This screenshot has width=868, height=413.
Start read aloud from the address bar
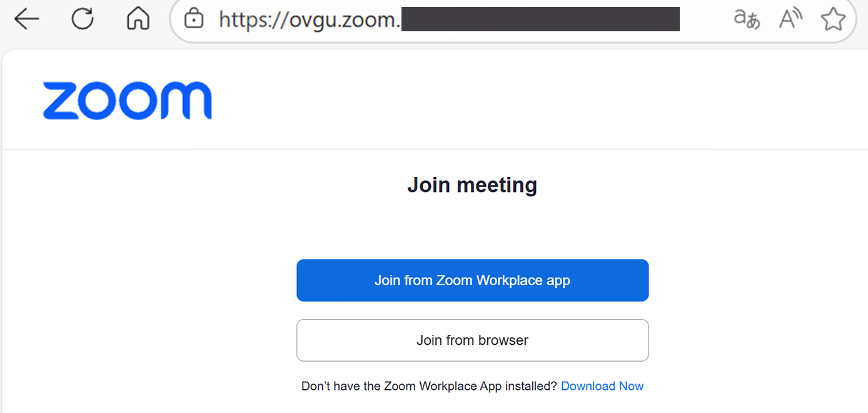[790, 19]
